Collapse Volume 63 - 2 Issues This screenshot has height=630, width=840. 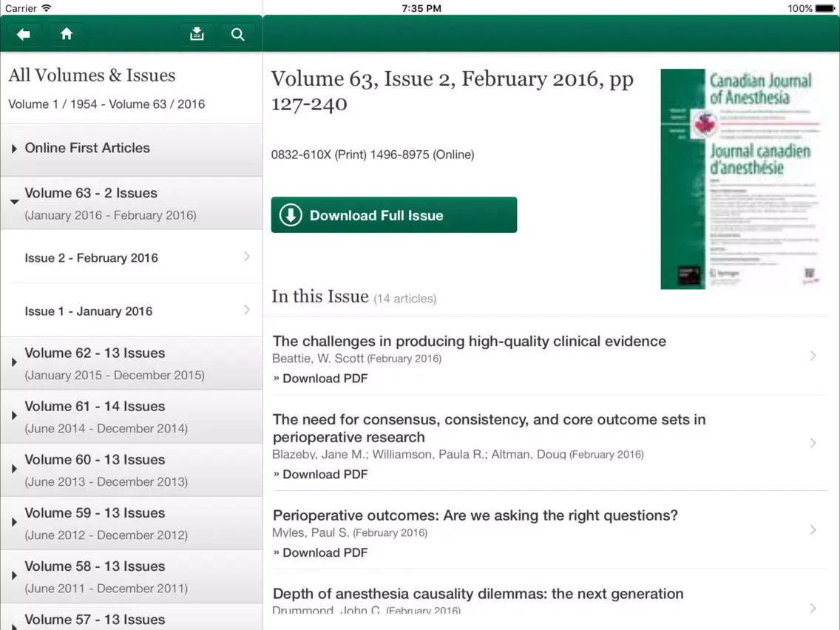point(132,203)
